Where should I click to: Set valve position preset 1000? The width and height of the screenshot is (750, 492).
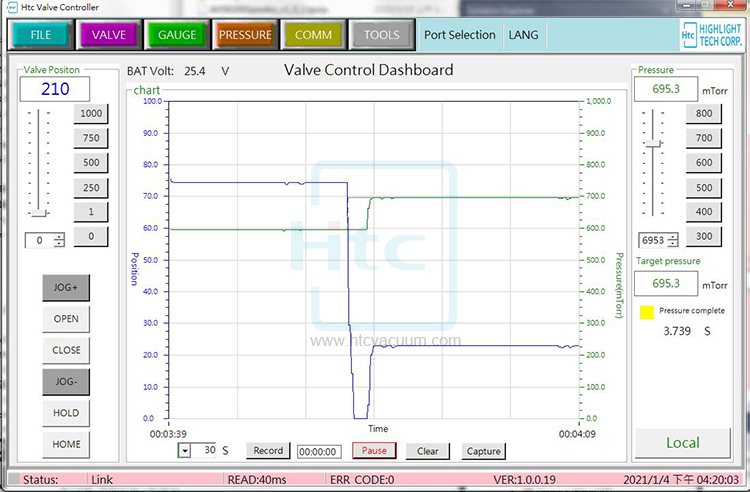coord(91,113)
